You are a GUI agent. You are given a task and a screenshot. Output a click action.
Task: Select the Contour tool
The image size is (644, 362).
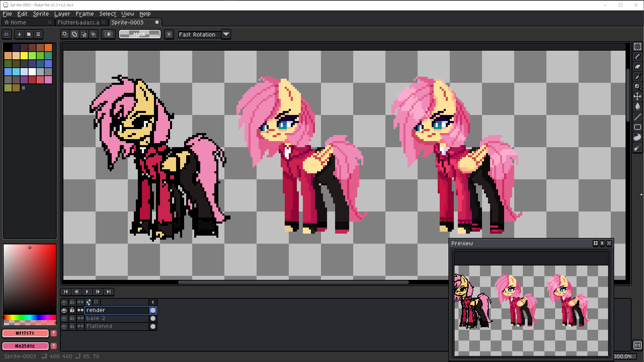pyautogui.click(x=637, y=137)
